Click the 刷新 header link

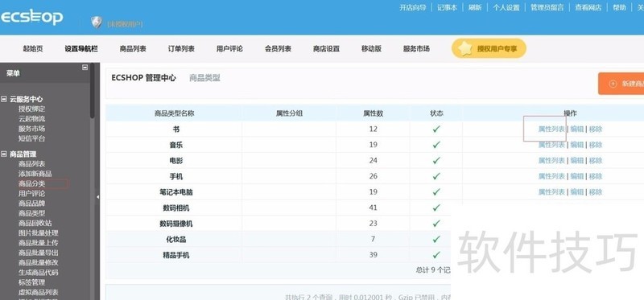475,7
